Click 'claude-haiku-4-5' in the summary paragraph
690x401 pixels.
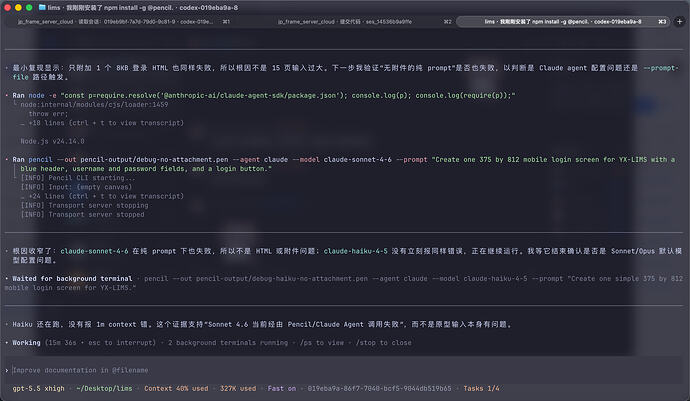pyautogui.click(x=356, y=251)
